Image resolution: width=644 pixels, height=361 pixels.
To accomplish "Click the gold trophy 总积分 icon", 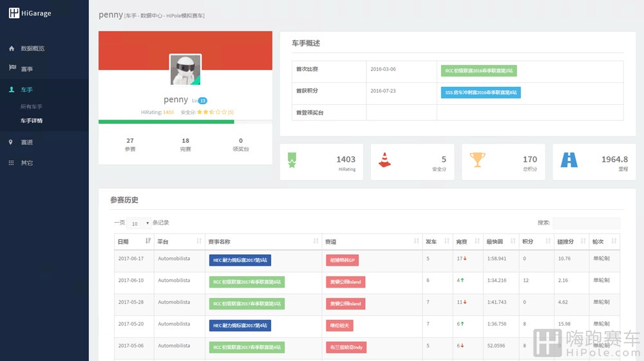I will tap(477, 160).
